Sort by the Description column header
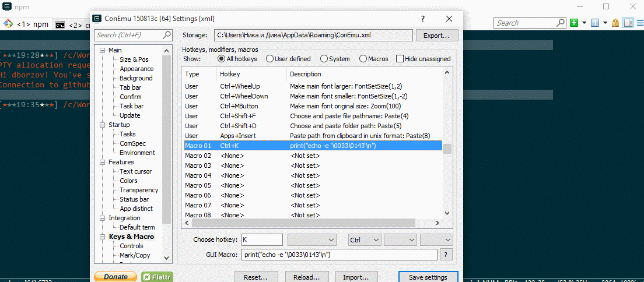Image resolution: width=644 pixels, height=282 pixels. coord(365,75)
